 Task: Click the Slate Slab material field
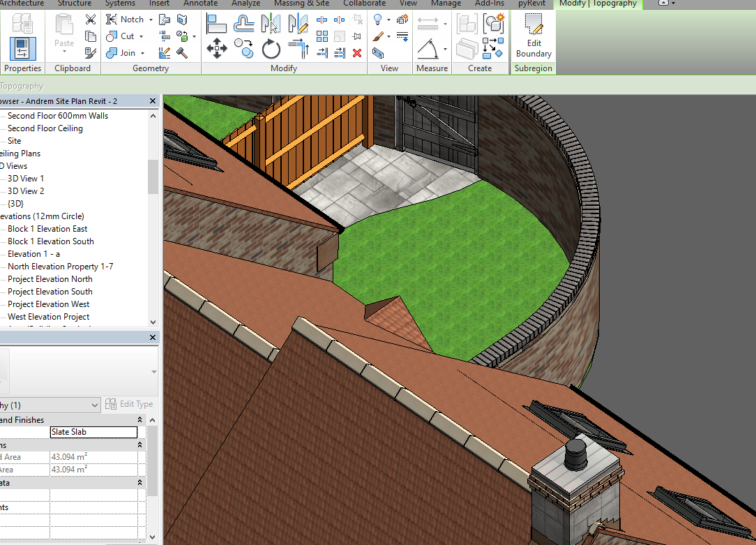[x=93, y=432]
